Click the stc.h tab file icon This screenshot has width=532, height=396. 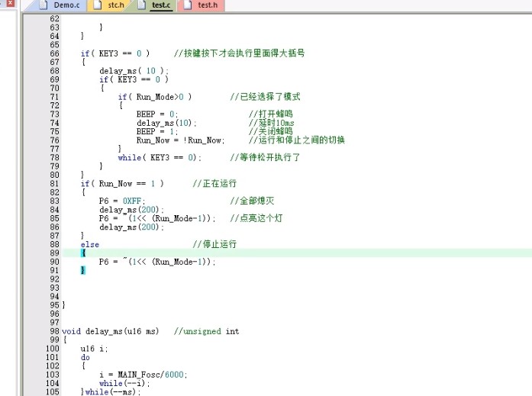(98, 5)
